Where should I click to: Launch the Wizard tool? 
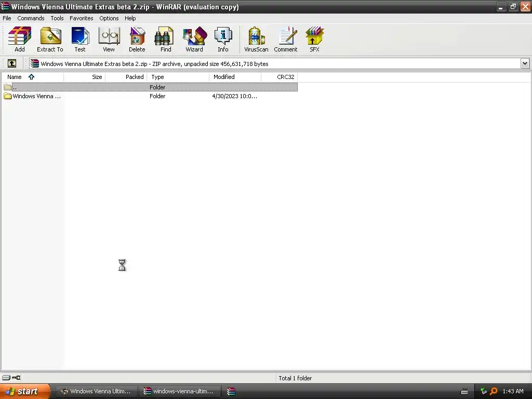[x=194, y=39]
